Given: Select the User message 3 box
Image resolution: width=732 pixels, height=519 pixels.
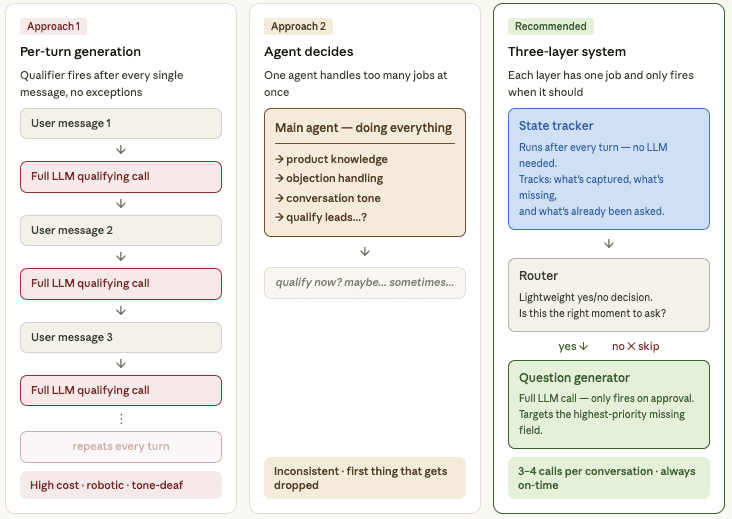Looking at the screenshot, I should click(121, 337).
